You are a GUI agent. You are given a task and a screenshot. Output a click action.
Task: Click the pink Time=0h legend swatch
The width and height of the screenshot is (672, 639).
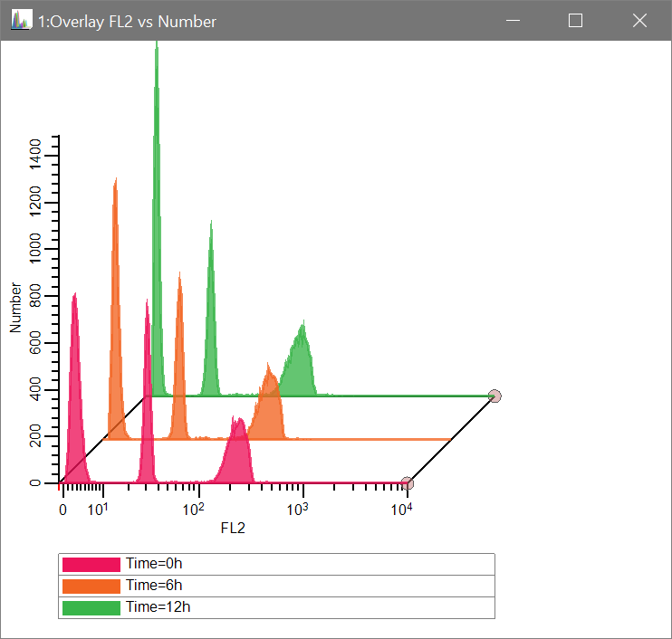coord(91,564)
